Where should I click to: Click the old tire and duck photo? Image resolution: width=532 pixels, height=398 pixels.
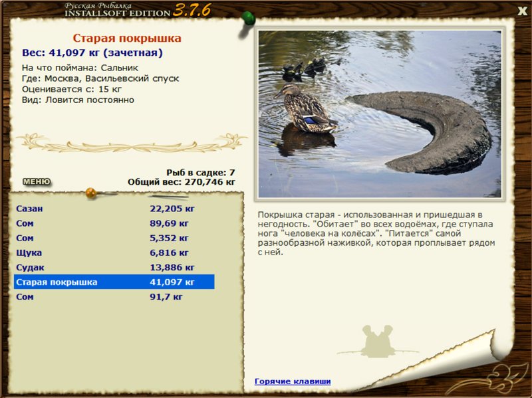pyautogui.click(x=380, y=114)
